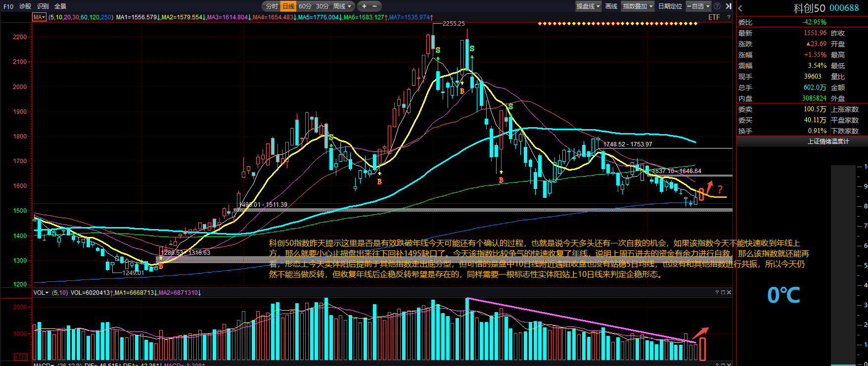Viewport: 868px width, 366px height.
Task: Open the 自选 watchlist dropdown
Action: (x=698, y=6)
